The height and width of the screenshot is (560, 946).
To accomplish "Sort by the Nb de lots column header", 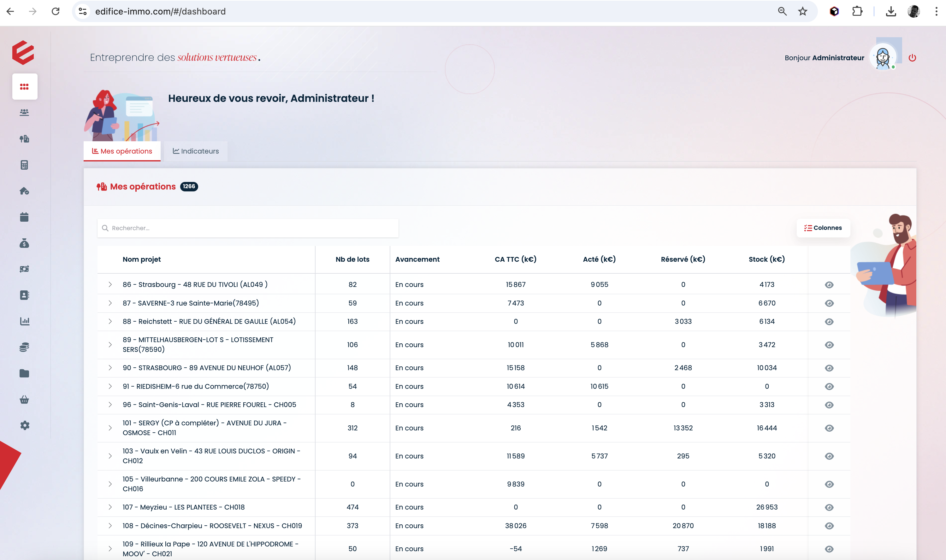I will 352,259.
